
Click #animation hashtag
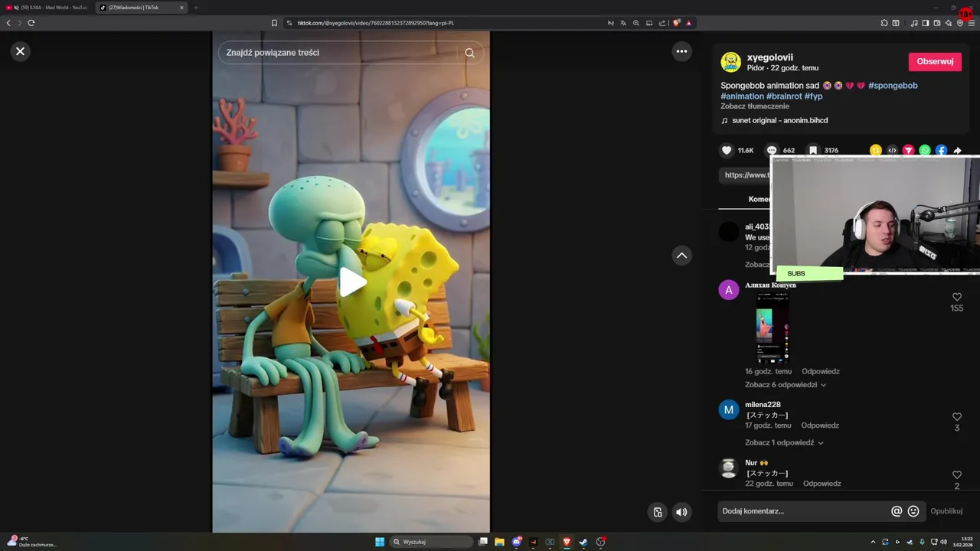point(742,96)
